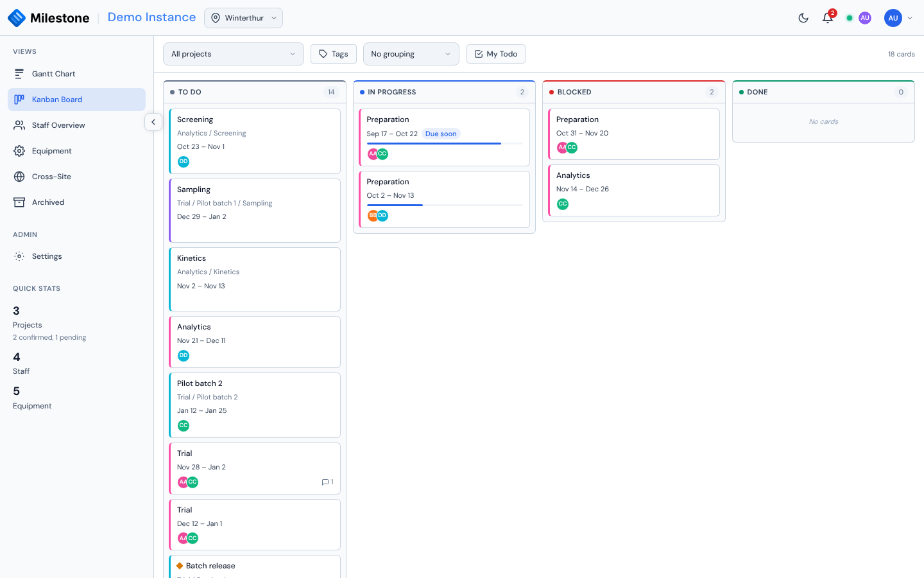Open Trial card dated Dec 12 – Jan 1

[255, 525]
